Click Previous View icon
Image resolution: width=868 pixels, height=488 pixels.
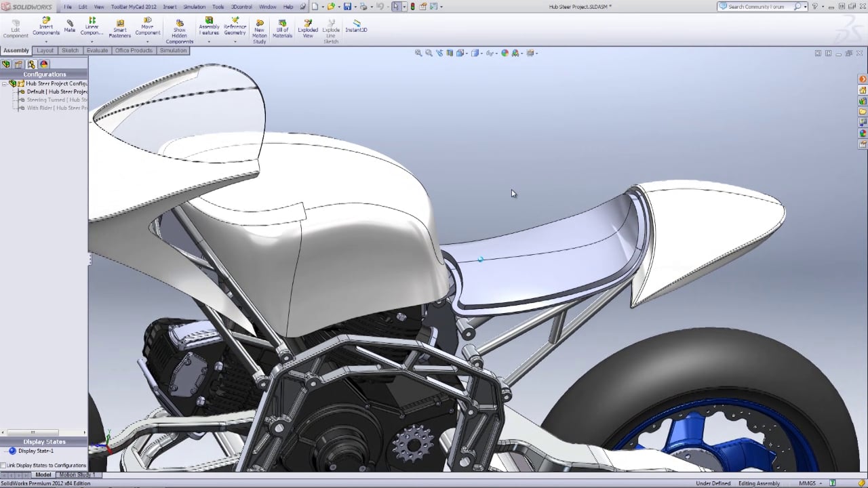pos(439,53)
